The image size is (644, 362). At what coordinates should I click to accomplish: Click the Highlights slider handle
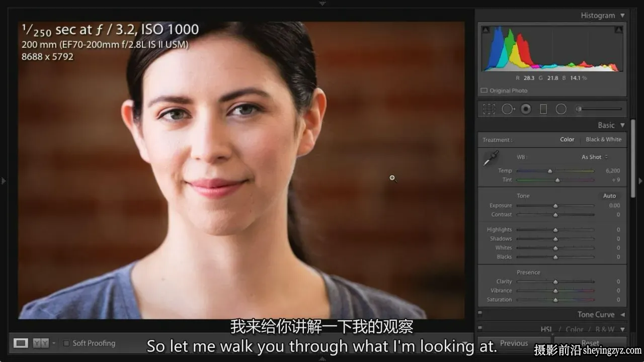(555, 230)
